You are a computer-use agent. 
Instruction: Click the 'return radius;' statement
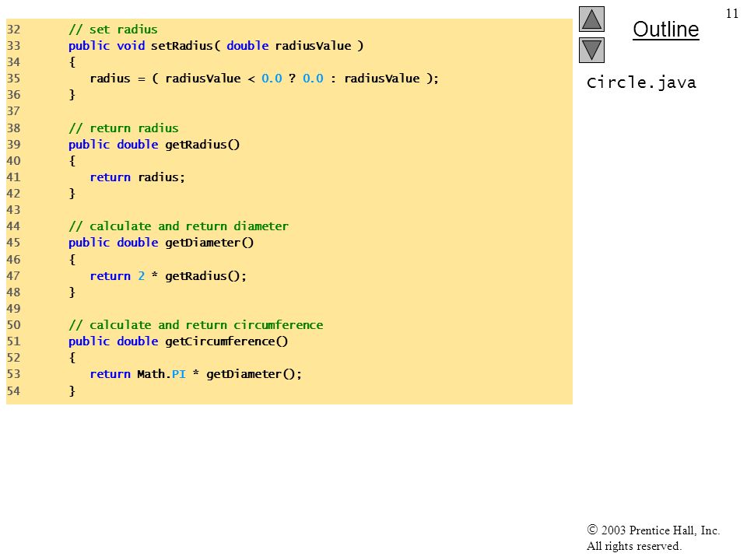click(x=137, y=177)
